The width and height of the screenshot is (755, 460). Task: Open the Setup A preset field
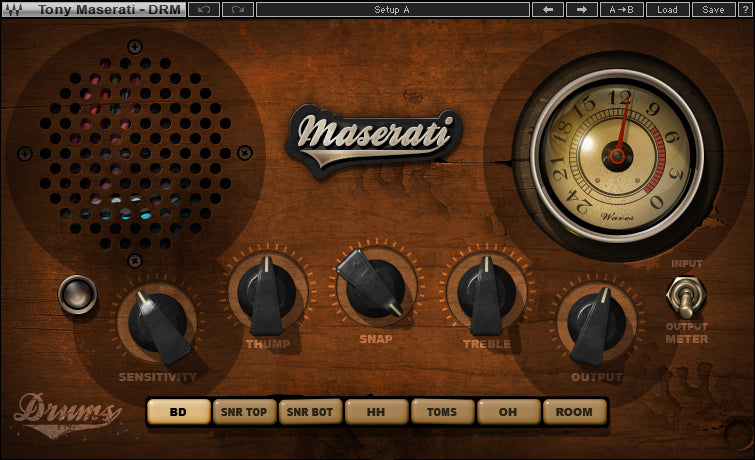coord(392,10)
